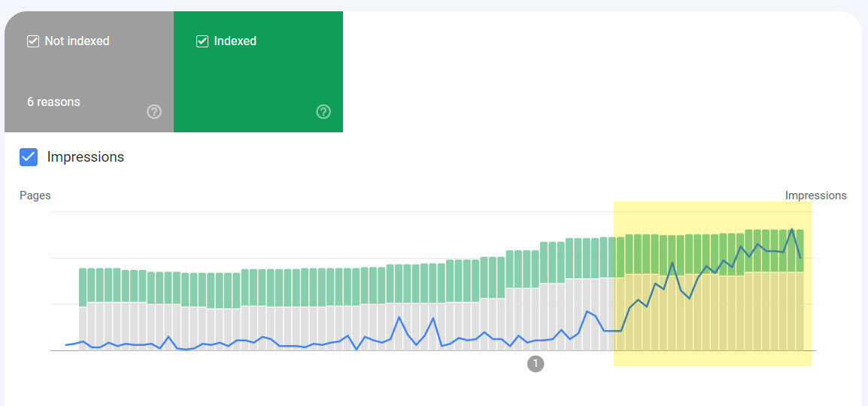Image resolution: width=868 pixels, height=406 pixels.
Task: Click the 6 reasons text
Action: pyautogui.click(x=53, y=102)
